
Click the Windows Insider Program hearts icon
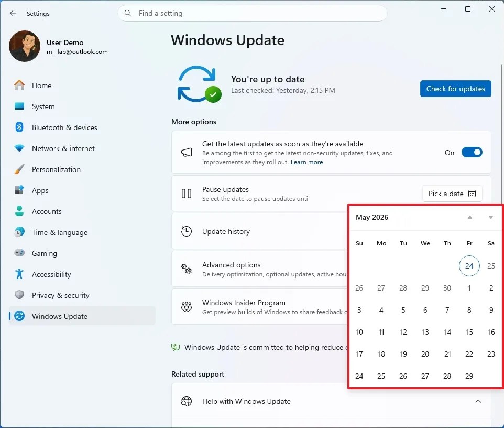coord(187,307)
